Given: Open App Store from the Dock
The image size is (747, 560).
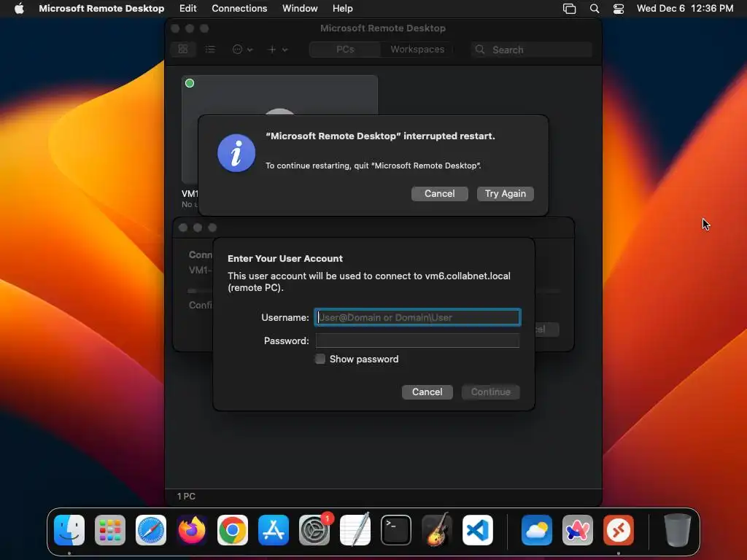Looking at the screenshot, I should 274,529.
